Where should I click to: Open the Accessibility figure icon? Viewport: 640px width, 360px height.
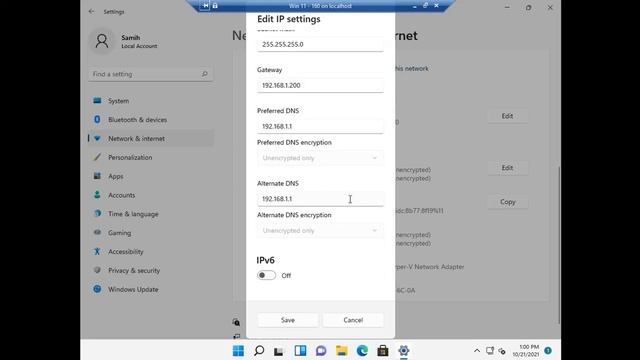[x=97, y=251]
